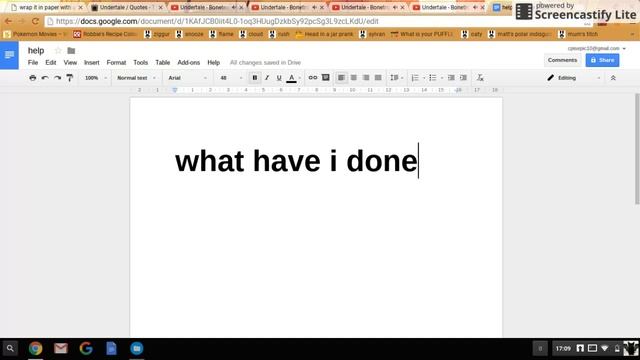Open the Docs home icon
Image resolution: width=640 pixels, height=360 pixels.
tap(9, 55)
